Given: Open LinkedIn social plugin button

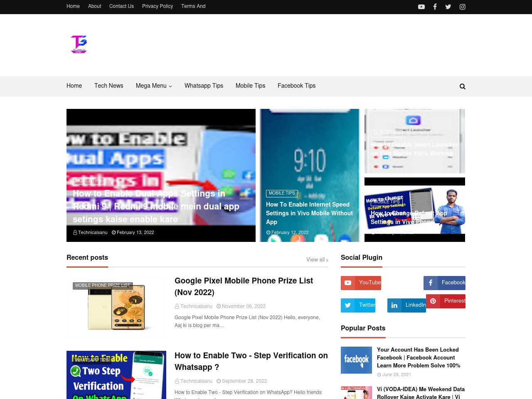Looking at the screenshot, I should 406,305.
